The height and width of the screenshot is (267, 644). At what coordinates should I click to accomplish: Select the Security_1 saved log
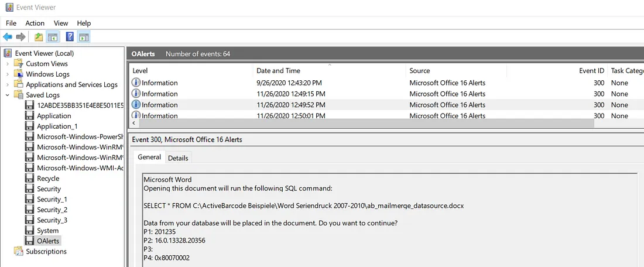tap(52, 199)
